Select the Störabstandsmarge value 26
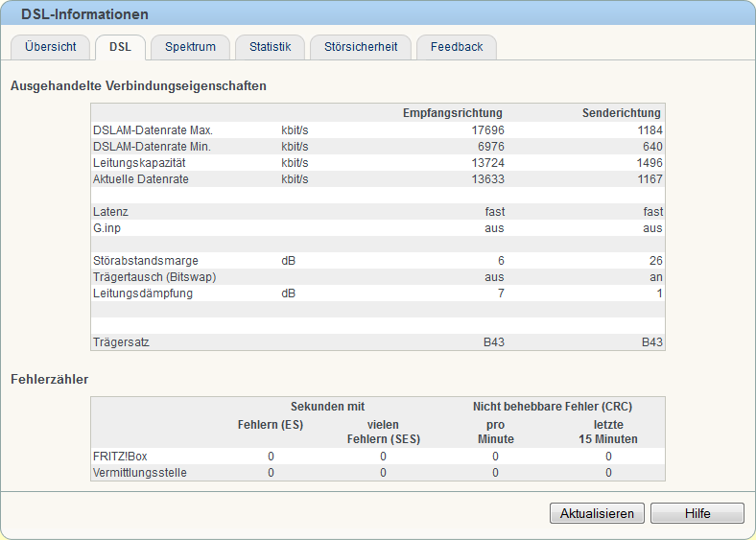The image size is (756, 540). click(655, 261)
